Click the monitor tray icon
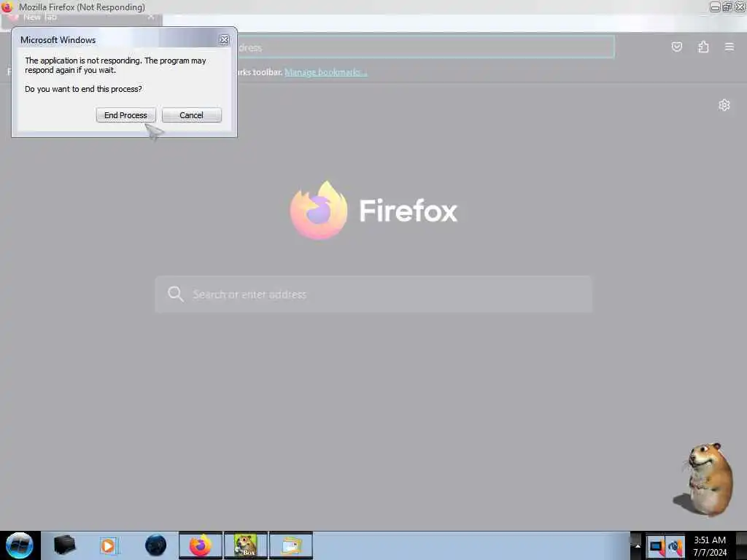The width and height of the screenshot is (747, 560). pyautogui.click(x=656, y=546)
